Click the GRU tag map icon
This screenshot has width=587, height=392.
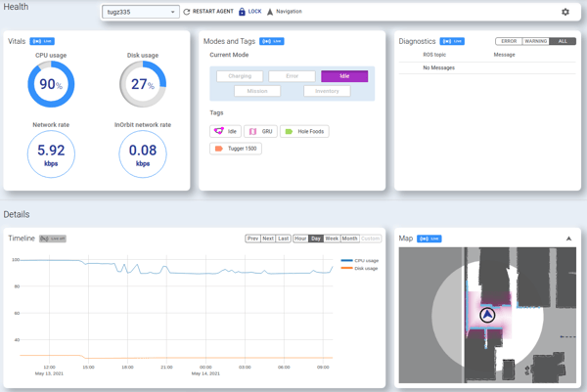click(x=252, y=131)
